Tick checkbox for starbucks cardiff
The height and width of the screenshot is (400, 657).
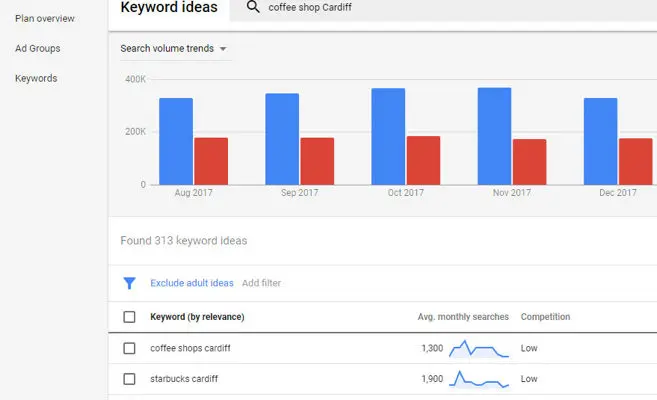tap(129, 379)
